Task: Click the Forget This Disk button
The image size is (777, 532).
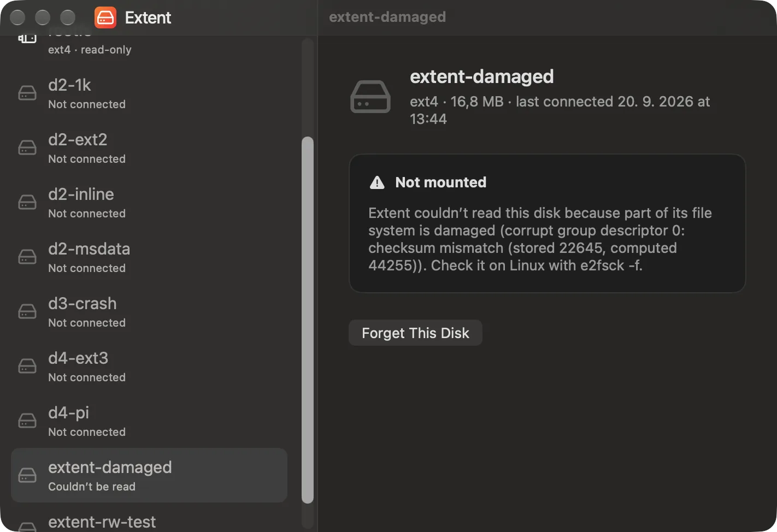Action: click(x=415, y=333)
